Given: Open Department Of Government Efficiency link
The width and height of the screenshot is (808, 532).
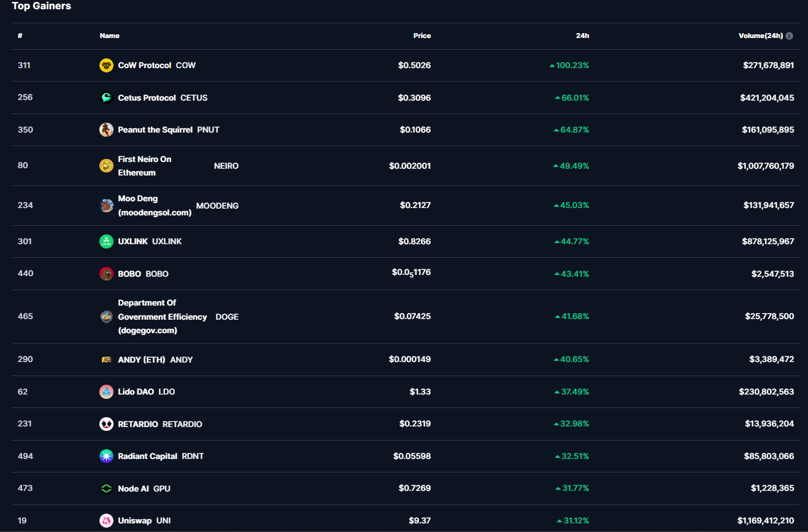Looking at the screenshot, I should pos(162,317).
